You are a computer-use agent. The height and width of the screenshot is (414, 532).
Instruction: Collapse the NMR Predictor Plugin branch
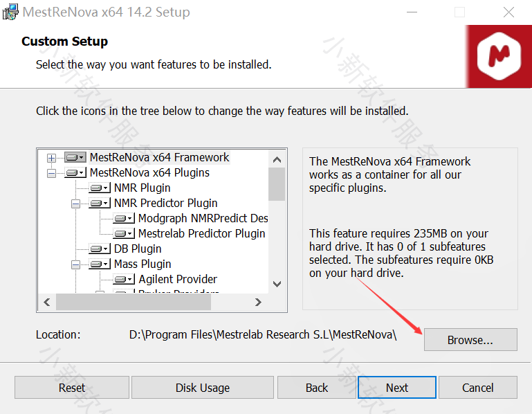pos(75,204)
